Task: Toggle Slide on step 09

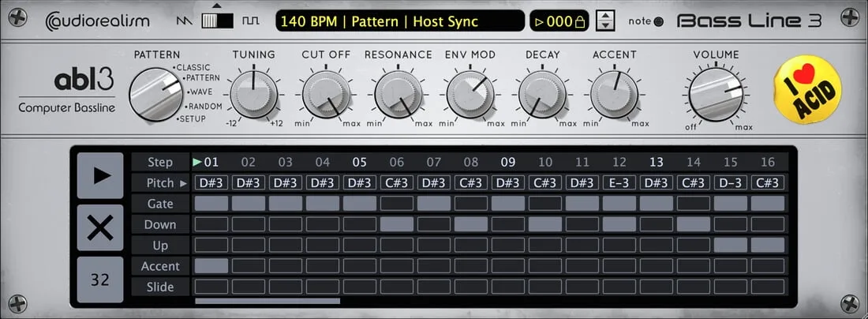Action: click(507, 287)
